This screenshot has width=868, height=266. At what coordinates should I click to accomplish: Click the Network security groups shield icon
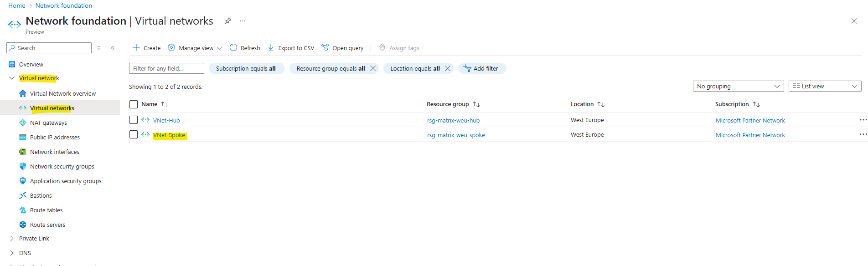(x=23, y=166)
